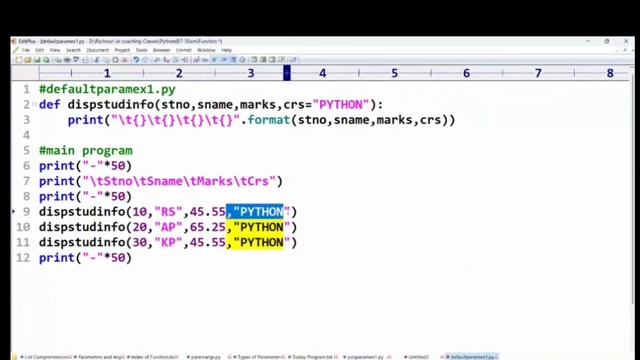
Task: Click ruler column number 1
Action: (x=107, y=73)
